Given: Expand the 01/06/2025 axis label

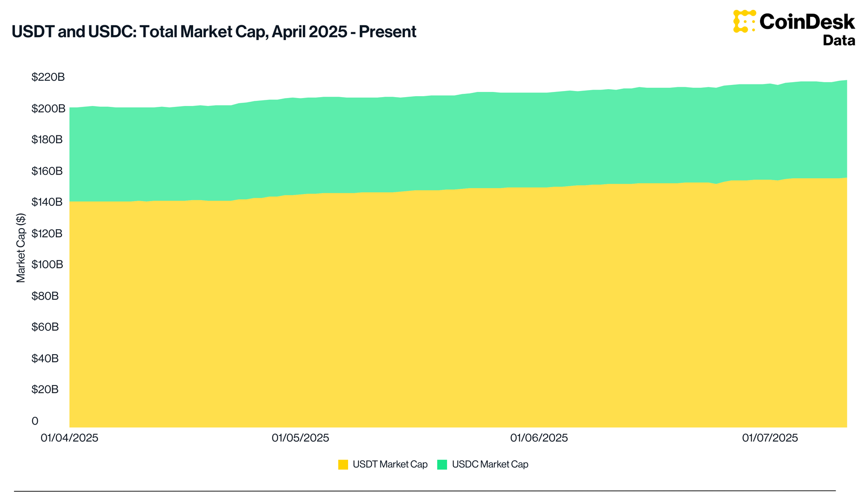Looking at the screenshot, I should pos(538,438).
